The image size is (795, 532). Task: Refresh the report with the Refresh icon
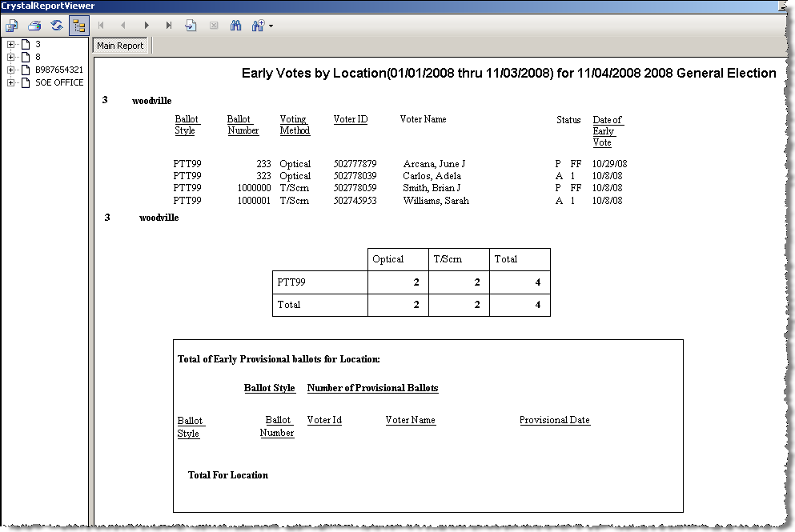pos(56,26)
